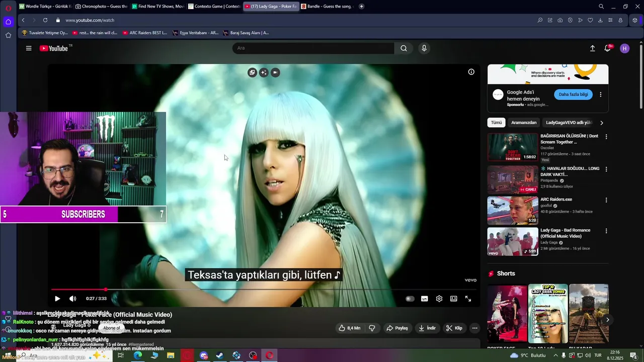Viewport: 644px width, 362px height.
Task: Click the YouTube search magnifier button
Action: 404,48
